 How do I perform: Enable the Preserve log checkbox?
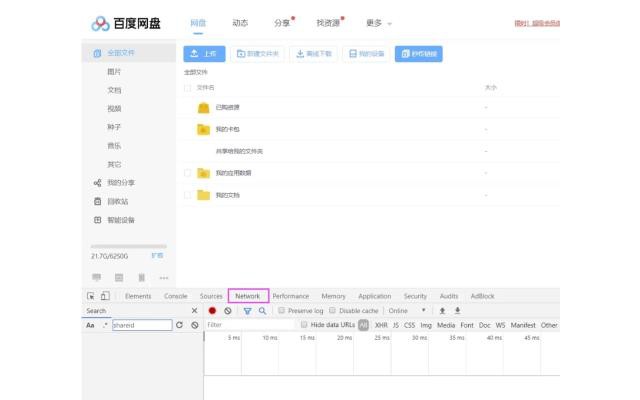[281, 311]
